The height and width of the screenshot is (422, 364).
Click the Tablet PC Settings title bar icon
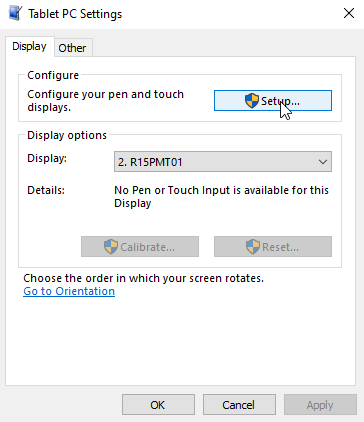[15, 14]
